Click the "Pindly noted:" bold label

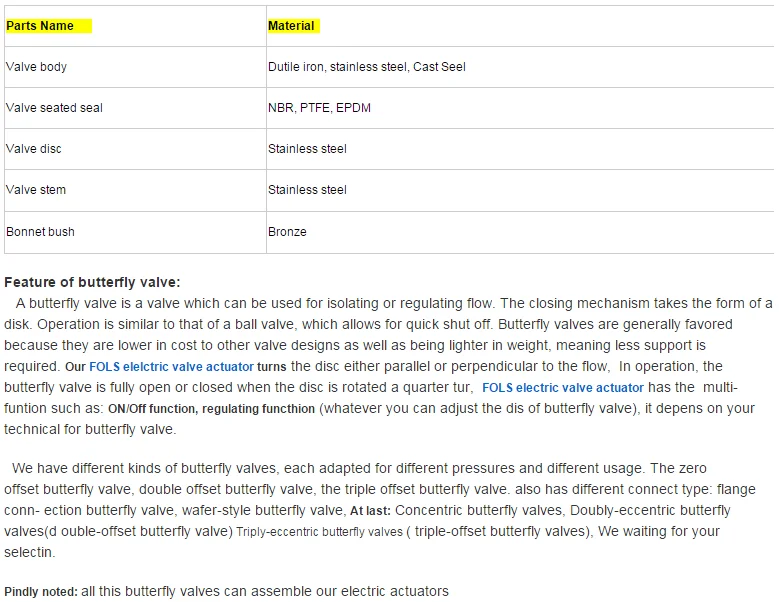click(41, 592)
